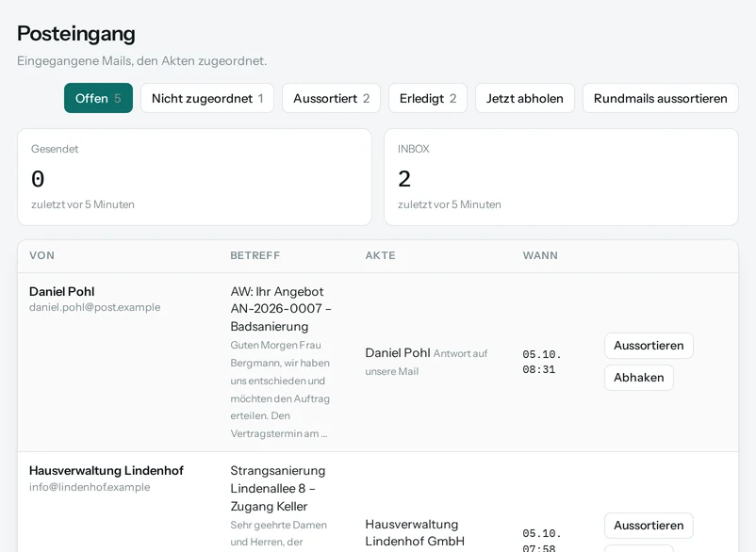Click sender name Daniel Pohl
Image resolution: width=756 pixels, height=552 pixels.
(61, 291)
